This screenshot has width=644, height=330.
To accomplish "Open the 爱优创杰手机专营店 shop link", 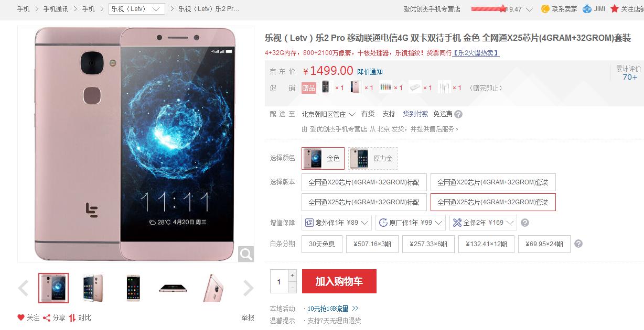I will point(432,9).
